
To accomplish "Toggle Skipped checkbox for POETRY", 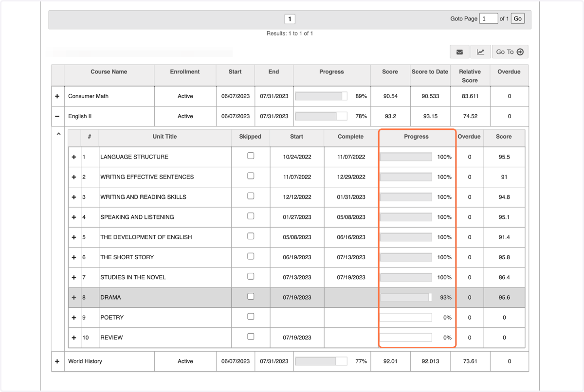I will pyautogui.click(x=251, y=317).
